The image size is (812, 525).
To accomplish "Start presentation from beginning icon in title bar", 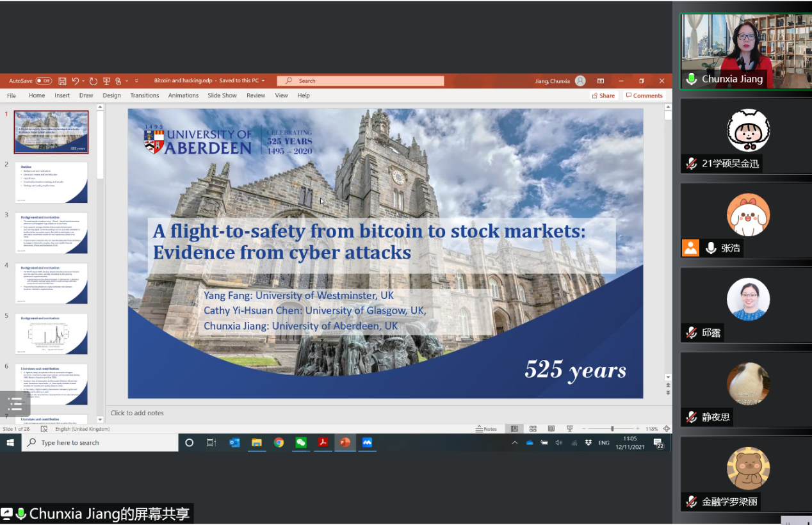I will tap(106, 81).
